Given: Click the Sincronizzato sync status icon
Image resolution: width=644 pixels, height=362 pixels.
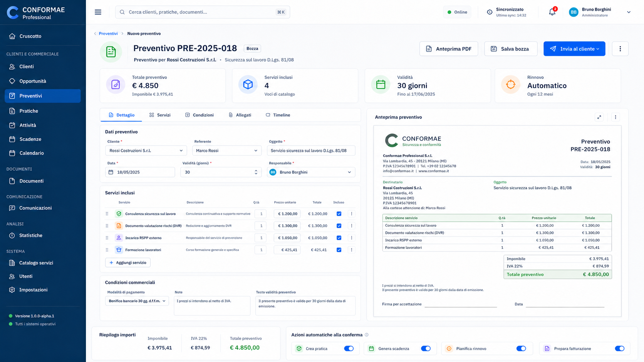Looking at the screenshot, I should [x=490, y=12].
